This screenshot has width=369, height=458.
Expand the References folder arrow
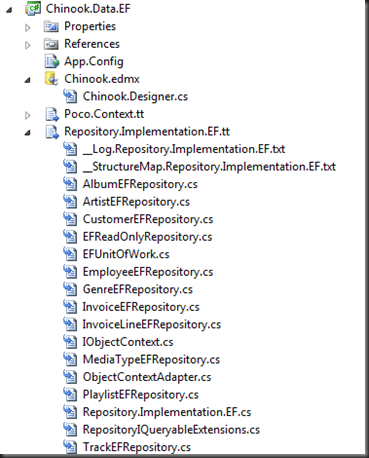pos(28,45)
